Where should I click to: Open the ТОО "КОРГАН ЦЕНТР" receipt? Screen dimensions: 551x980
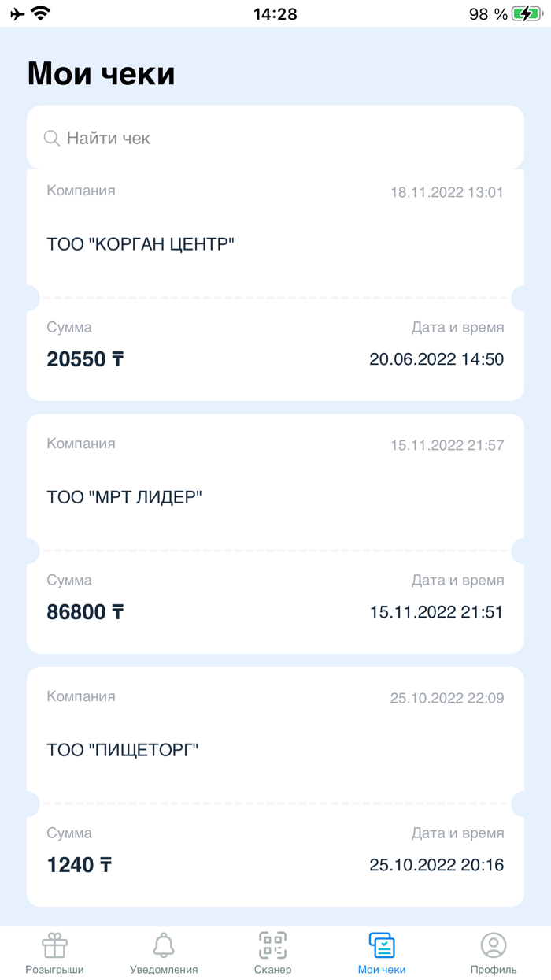click(140, 243)
